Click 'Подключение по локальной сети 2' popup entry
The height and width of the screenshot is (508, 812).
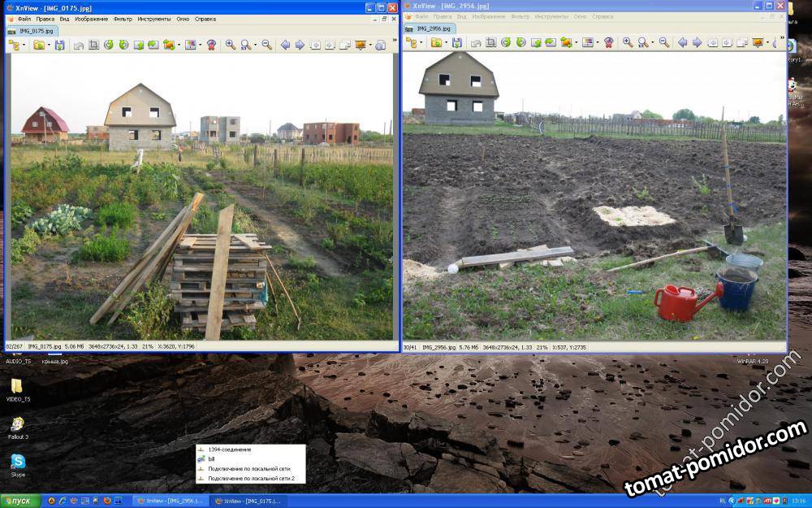[250, 479]
